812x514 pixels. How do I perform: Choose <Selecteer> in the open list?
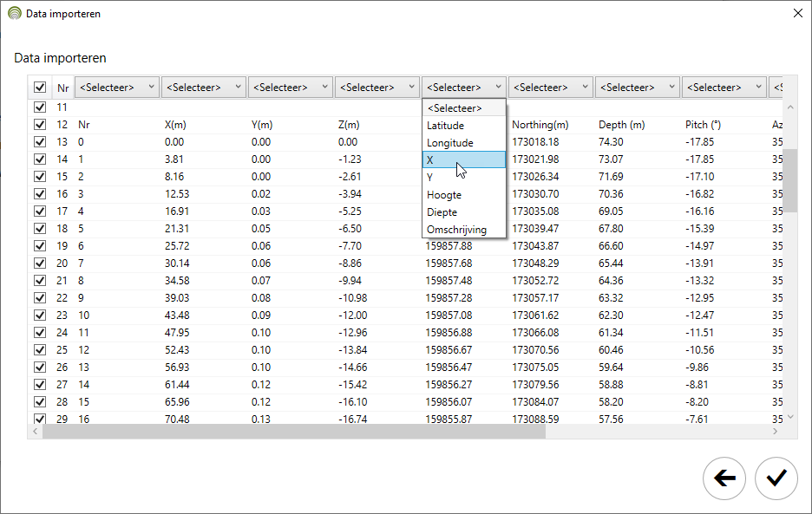click(464, 108)
